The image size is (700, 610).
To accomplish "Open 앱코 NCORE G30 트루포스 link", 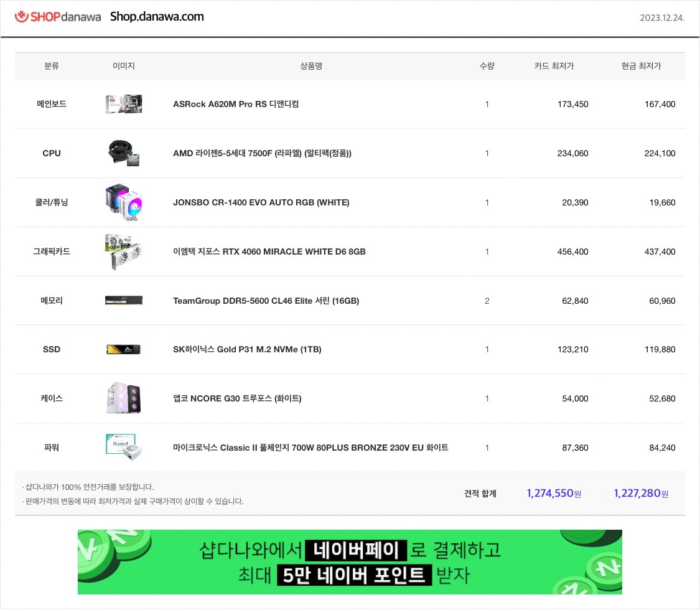I will (237, 398).
